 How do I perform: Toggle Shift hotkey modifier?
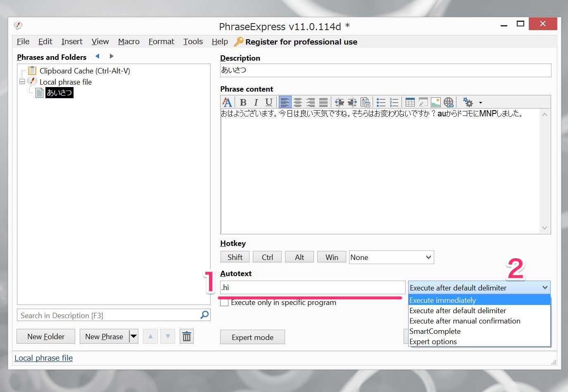click(x=235, y=257)
